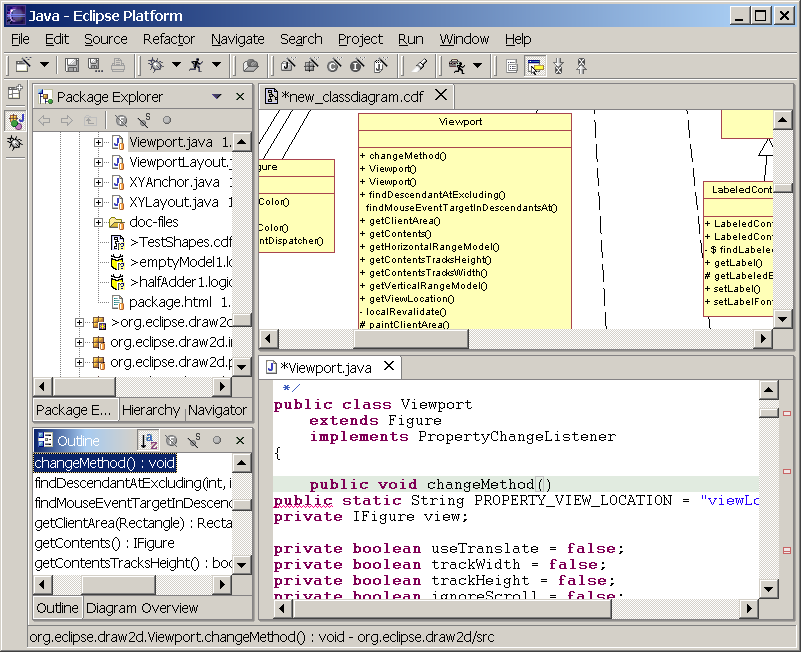Image resolution: width=801 pixels, height=652 pixels.
Task: Toggle alphabetical Sort in Outline view
Action: click(x=149, y=440)
